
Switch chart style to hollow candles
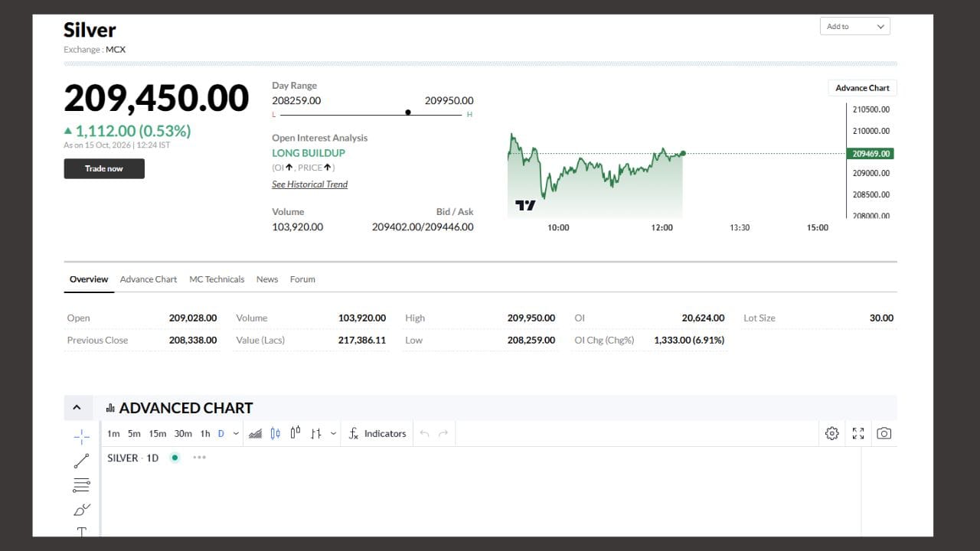click(x=295, y=433)
